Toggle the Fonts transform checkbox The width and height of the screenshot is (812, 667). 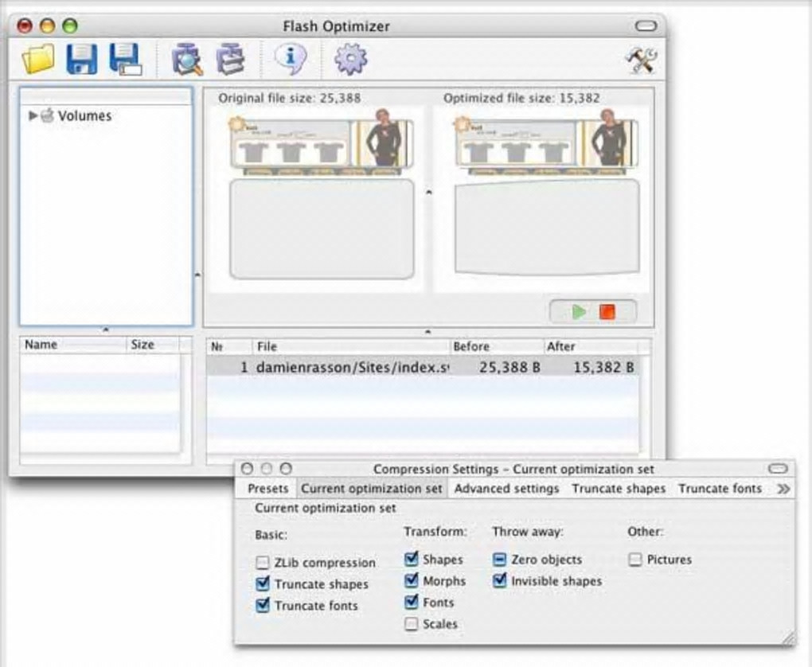tap(412, 603)
